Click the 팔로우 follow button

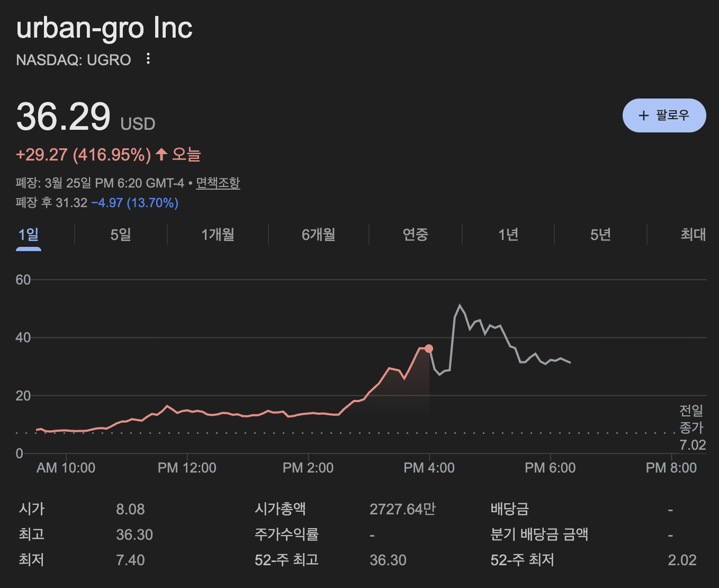[x=664, y=115]
